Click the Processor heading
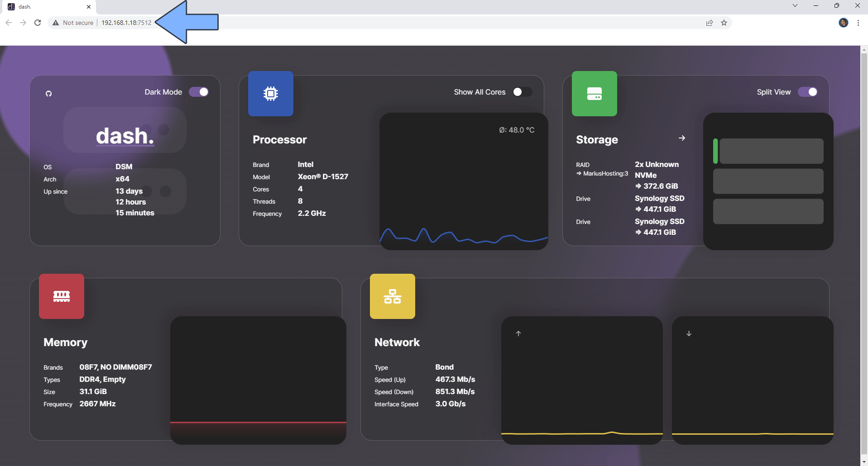This screenshot has width=868, height=466. (280, 140)
